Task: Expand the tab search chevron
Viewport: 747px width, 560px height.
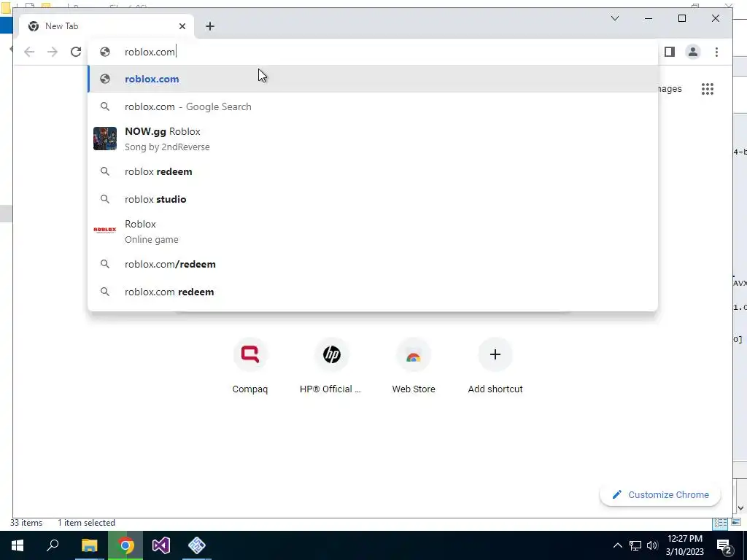Action: [615, 18]
